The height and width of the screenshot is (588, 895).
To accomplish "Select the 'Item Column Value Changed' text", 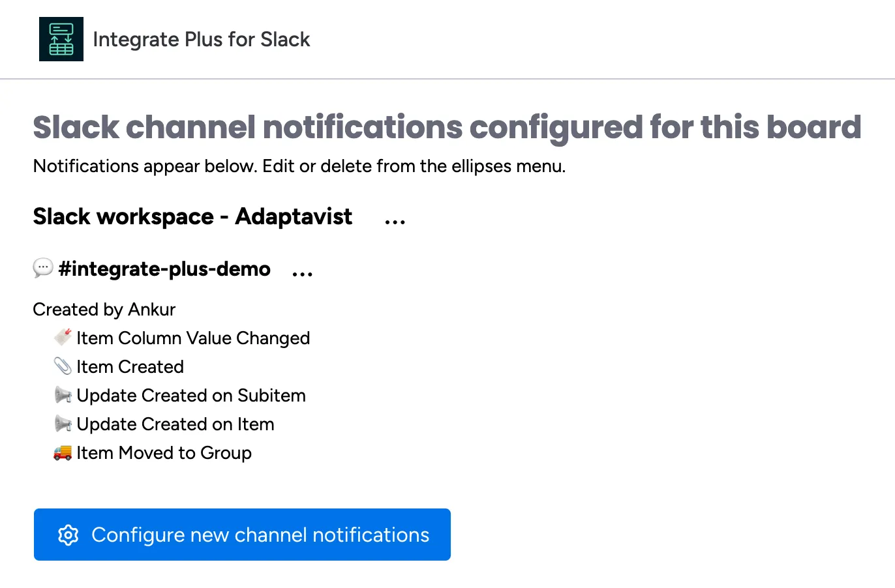I will coord(193,338).
